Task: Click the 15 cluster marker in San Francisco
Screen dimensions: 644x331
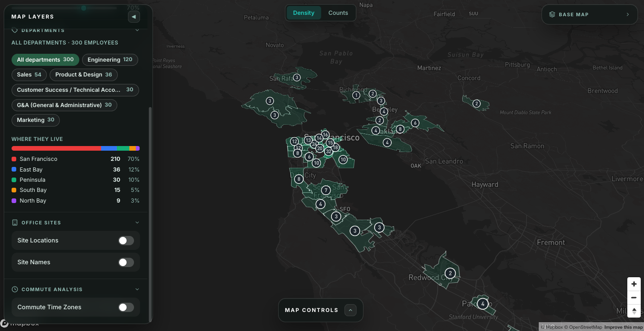Action: pos(330,143)
